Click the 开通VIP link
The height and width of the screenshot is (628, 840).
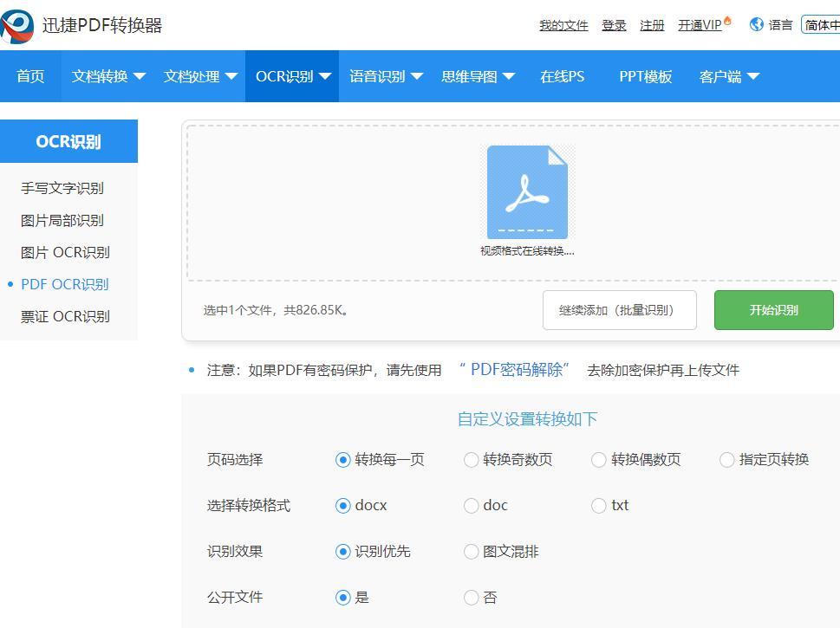point(700,25)
